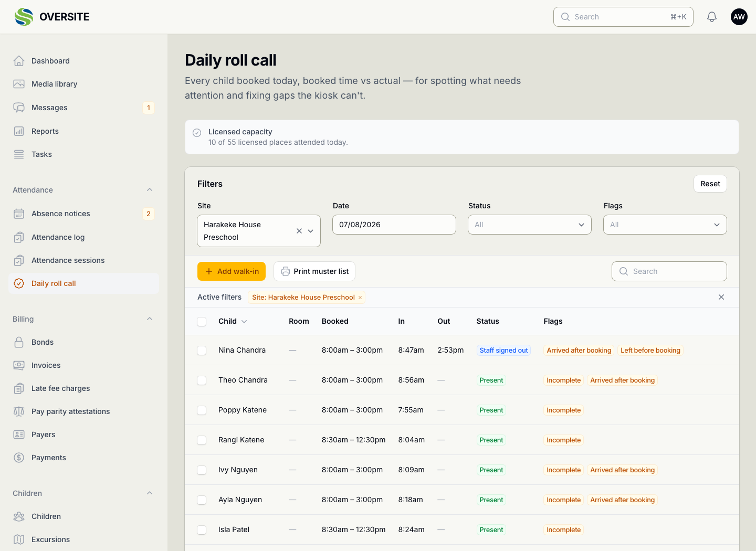Click the Bonds lock icon
This screenshot has height=551, width=756.
coord(19,342)
